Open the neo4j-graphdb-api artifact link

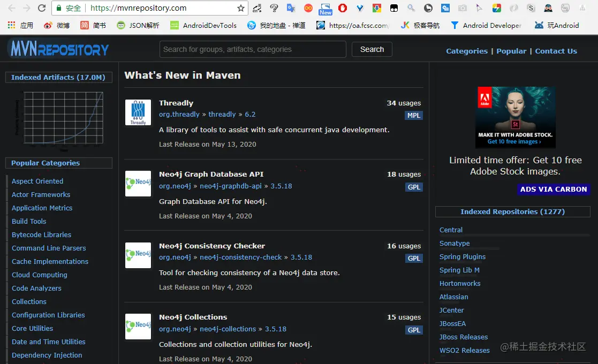pyautogui.click(x=231, y=186)
